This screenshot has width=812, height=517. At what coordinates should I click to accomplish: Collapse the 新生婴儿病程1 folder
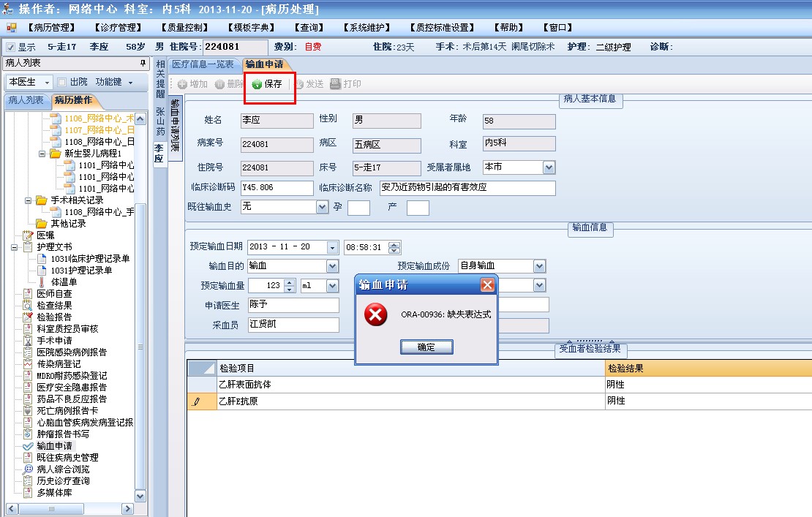[42, 154]
